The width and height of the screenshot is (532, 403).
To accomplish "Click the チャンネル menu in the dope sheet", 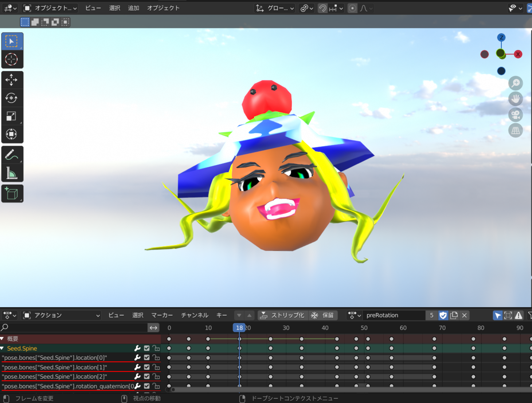I will [195, 315].
